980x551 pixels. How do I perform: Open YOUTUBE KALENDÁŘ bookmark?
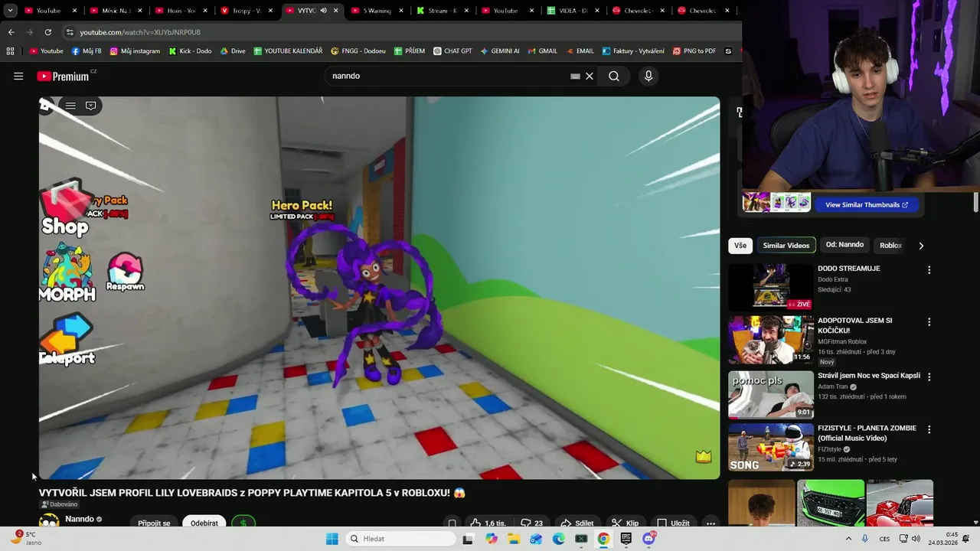tap(288, 51)
